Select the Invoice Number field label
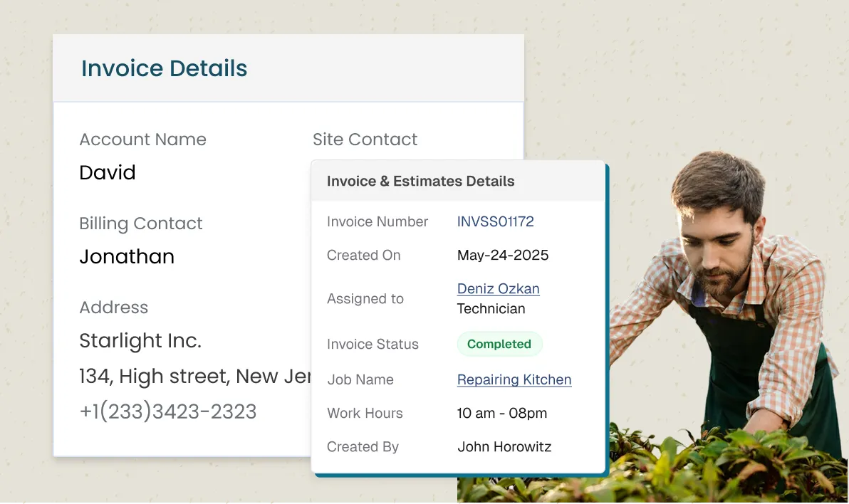This screenshot has height=504, width=849. (x=377, y=221)
